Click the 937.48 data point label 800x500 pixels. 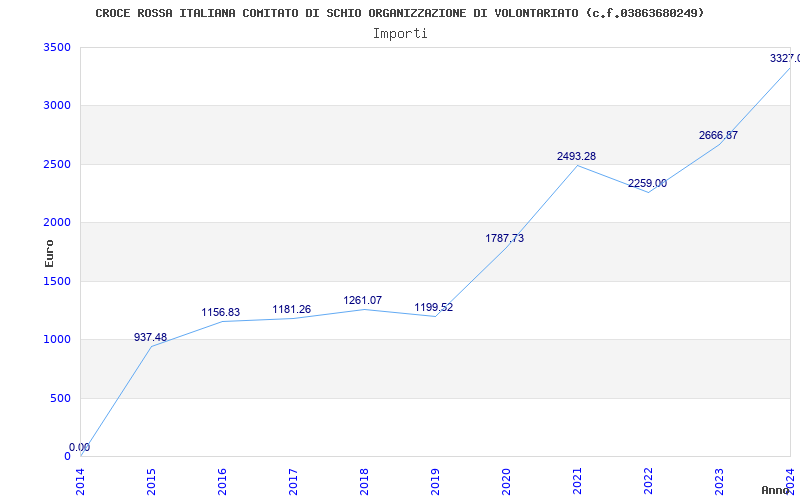pyautogui.click(x=151, y=337)
